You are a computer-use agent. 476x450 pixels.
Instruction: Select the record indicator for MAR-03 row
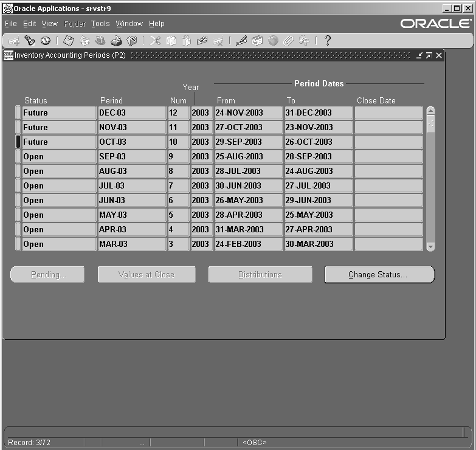(18, 244)
